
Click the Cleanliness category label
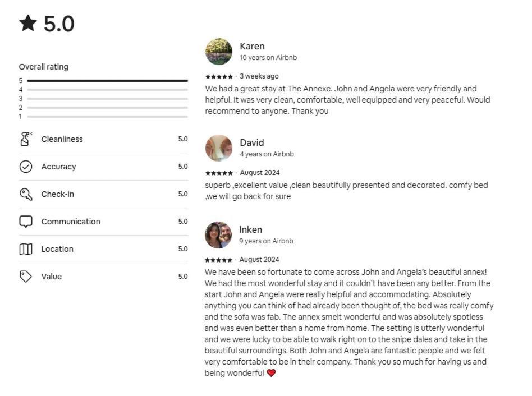coord(62,139)
